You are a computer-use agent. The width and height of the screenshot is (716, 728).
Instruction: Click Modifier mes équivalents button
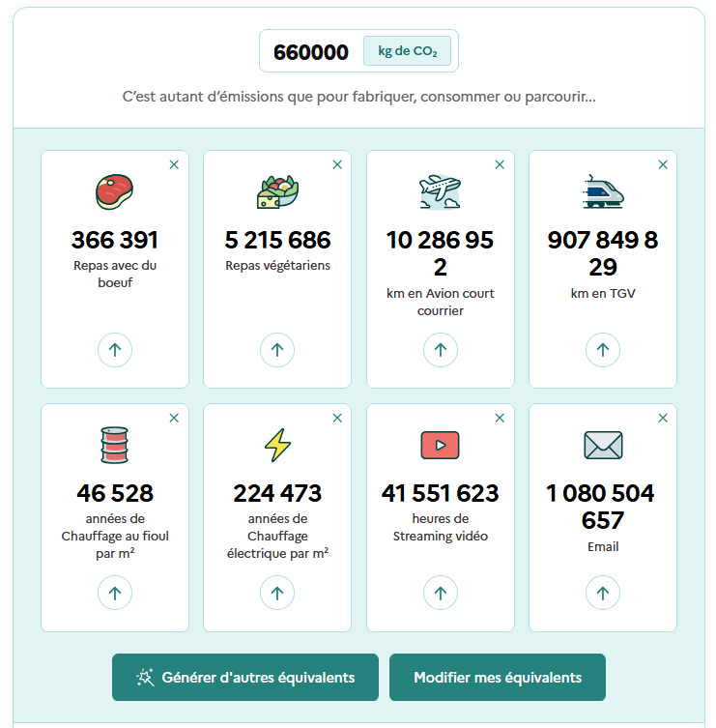[x=498, y=677]
